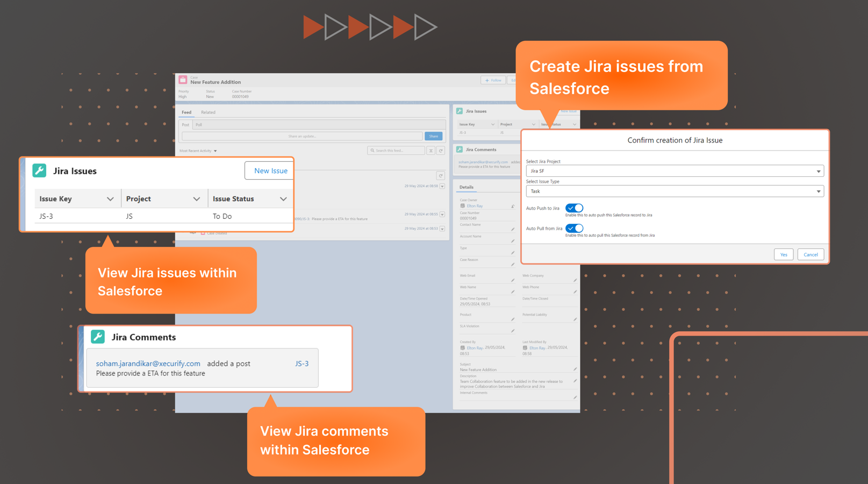Click the Share an update field
The height and width of the screenshot is (484, 868).
[x=302, y=137]
